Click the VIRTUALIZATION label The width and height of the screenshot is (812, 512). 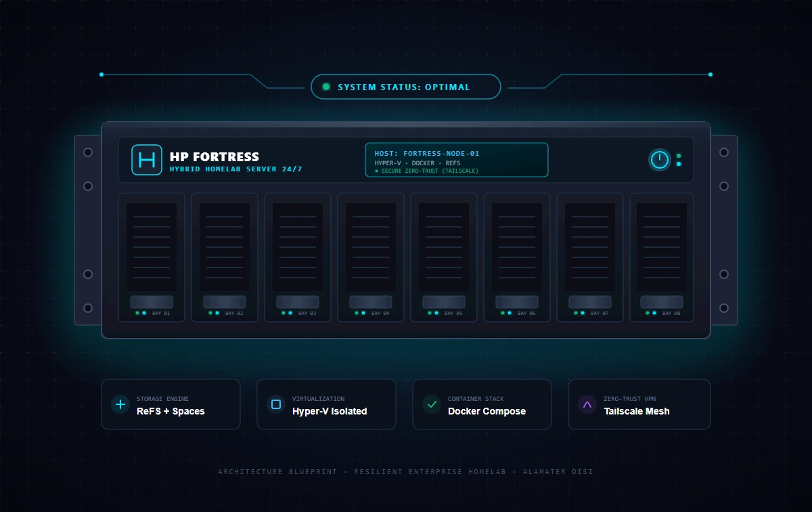click(x=318, y=399)
